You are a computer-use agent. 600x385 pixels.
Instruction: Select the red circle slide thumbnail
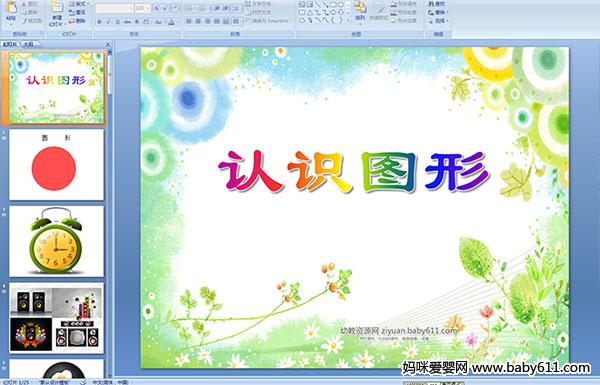[x=57, y=165]
